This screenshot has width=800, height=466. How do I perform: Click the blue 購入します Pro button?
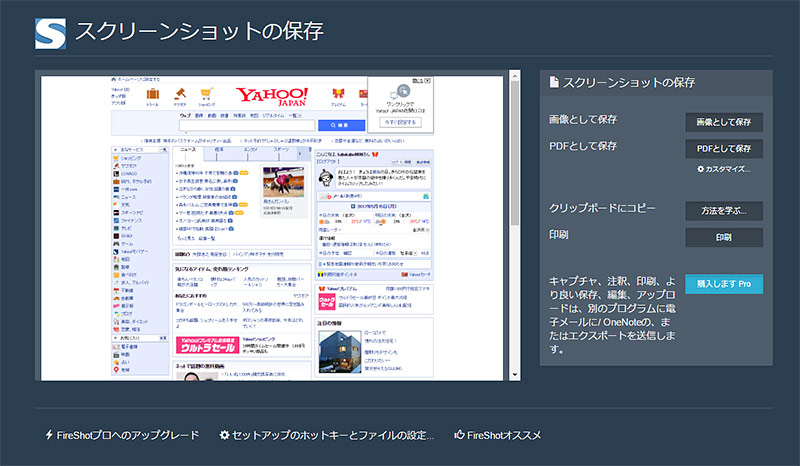pos(724,285)
